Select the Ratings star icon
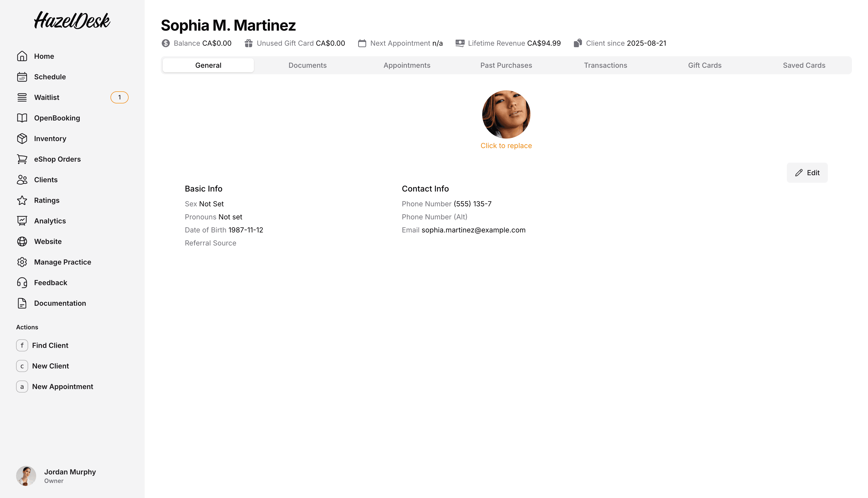This screenshot has height=498, width=868. [22, 200]
